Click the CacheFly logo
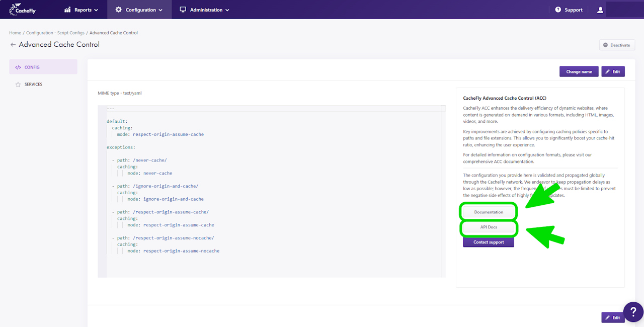The image size is (644, 327). pos(23,10)
